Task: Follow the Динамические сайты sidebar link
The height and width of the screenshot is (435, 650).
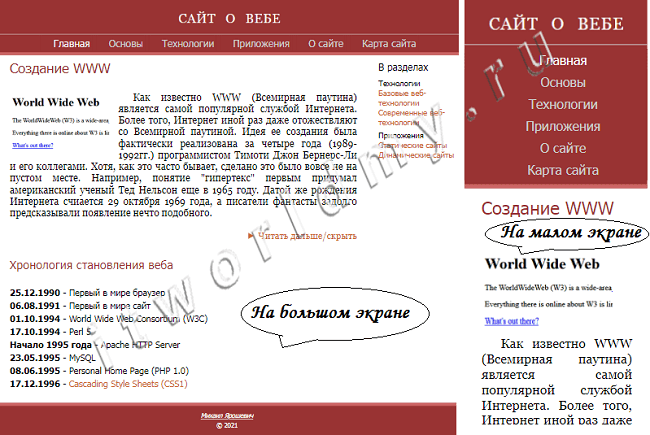Action: (x=416, y=155)
